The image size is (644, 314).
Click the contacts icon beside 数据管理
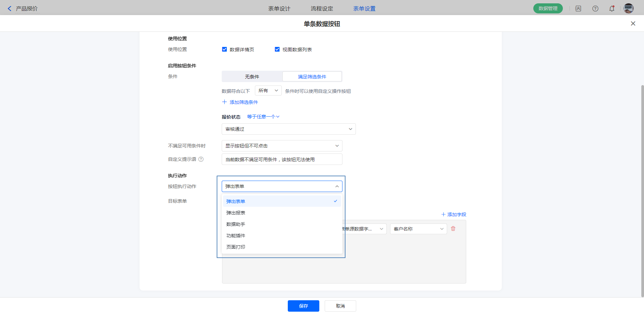pyautogui.click(x=578, y=9)
